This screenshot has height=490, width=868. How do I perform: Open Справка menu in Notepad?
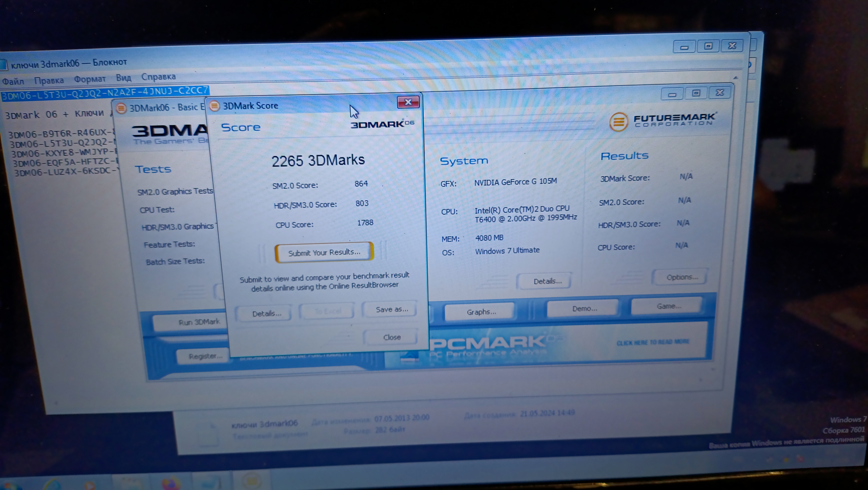click(x=158, y=76)
